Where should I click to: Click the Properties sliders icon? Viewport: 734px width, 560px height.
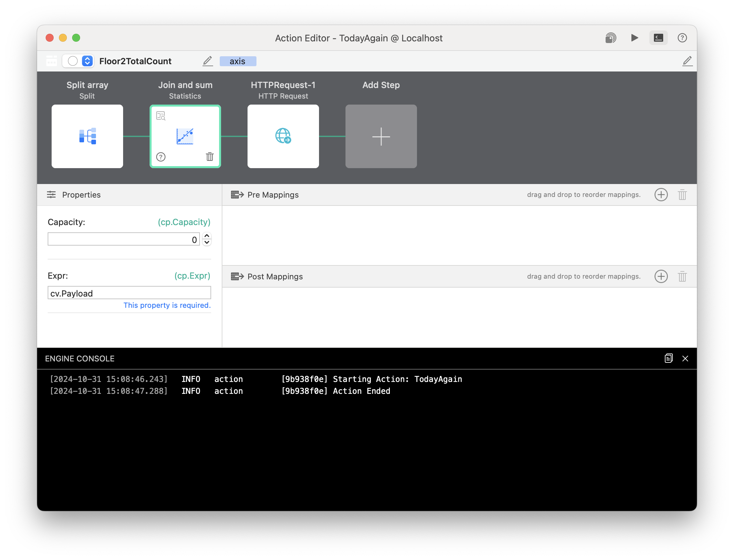pos(51,195)
